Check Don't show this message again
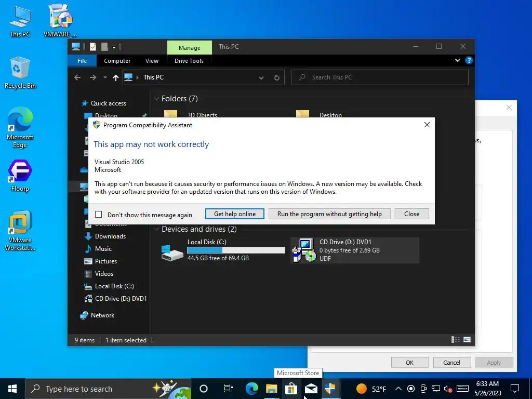Viewport: 532px width, 399px height. coord(99,215)
